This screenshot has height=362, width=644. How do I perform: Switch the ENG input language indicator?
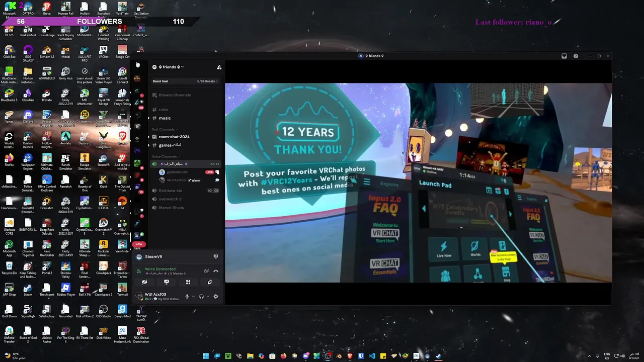click(x=607, y=356)
